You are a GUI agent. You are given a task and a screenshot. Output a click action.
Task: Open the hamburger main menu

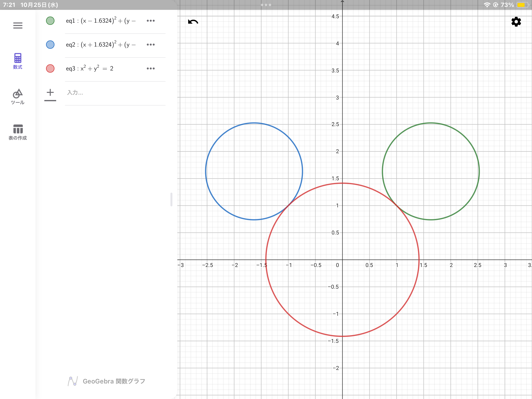[18, 25]
